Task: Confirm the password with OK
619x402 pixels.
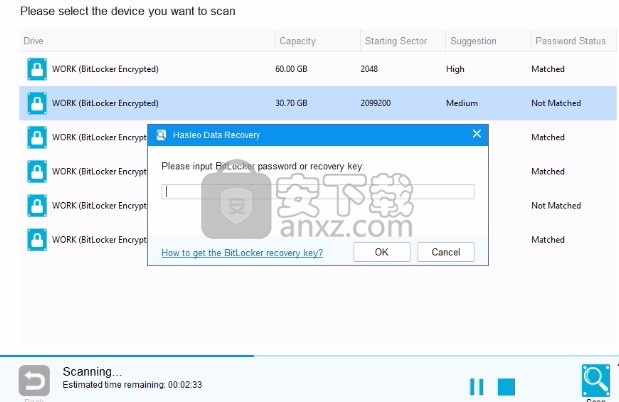Action: [x=382, y=252]
